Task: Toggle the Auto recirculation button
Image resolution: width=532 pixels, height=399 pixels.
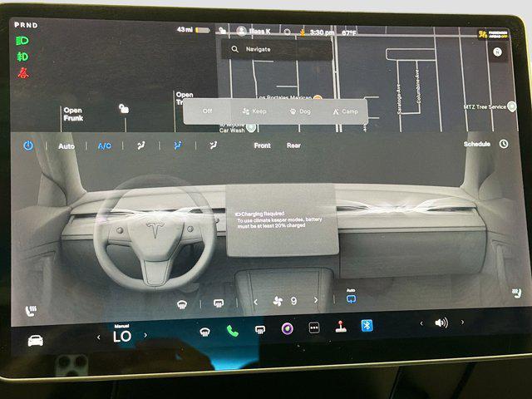Action: pyautogui.click(x=351, y=298)
